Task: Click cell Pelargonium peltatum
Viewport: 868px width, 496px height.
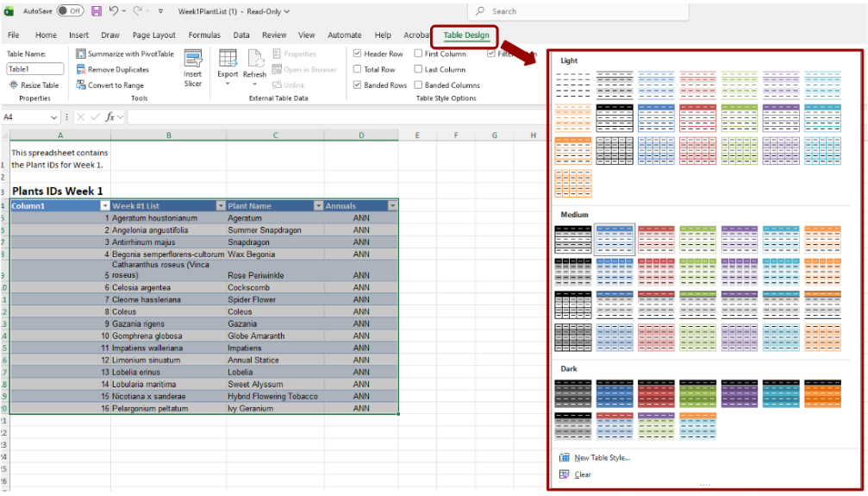Action: [x=168, y=408]
